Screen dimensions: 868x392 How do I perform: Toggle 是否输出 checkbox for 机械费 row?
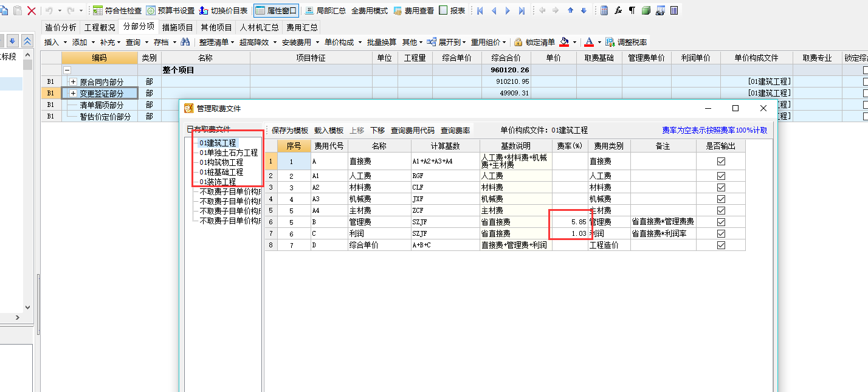[x=721, y=199]
